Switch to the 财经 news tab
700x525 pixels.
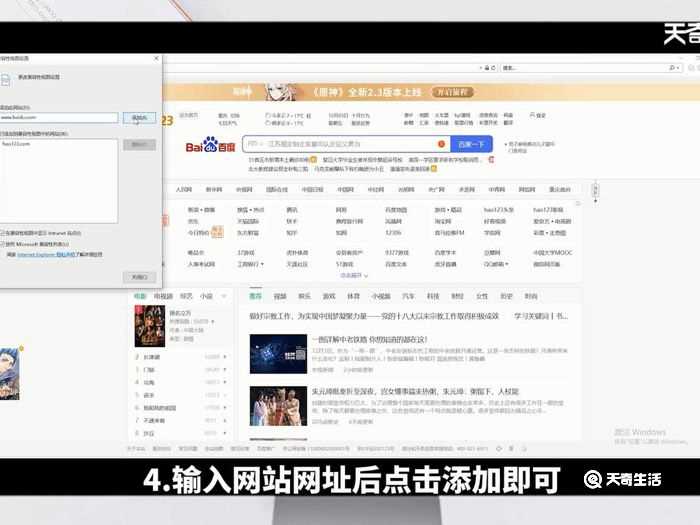(x=458, y=296)
